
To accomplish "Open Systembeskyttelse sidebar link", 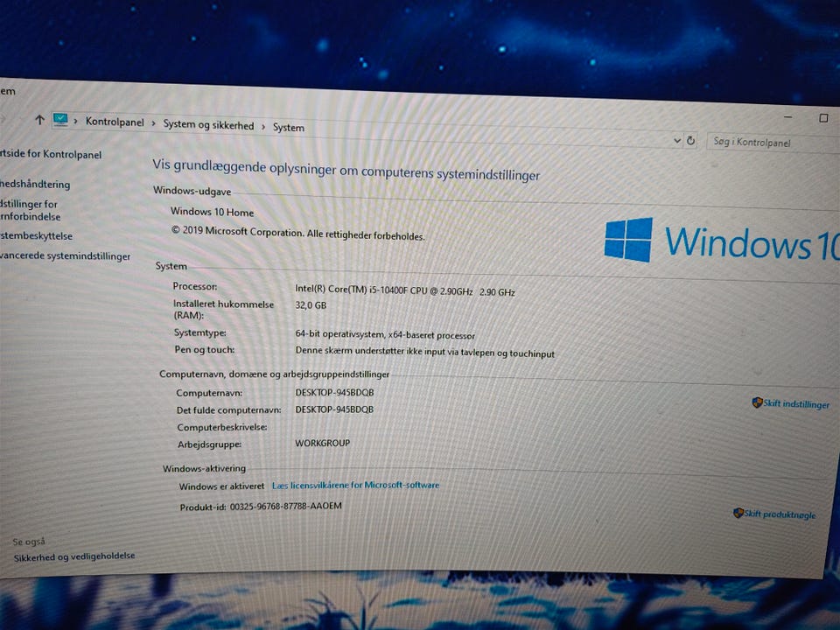I will click(36, 235).
